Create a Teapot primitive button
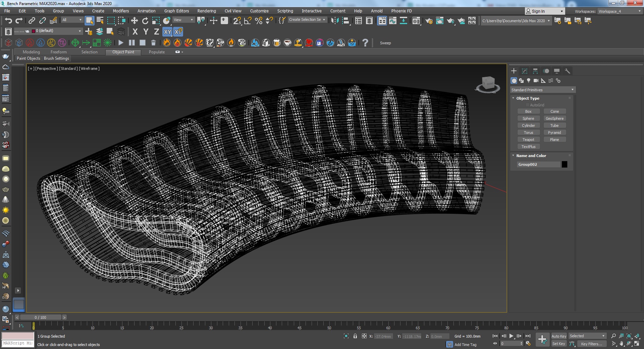The height and width of the screenshot is (349, 644). [x=528, y=140]
